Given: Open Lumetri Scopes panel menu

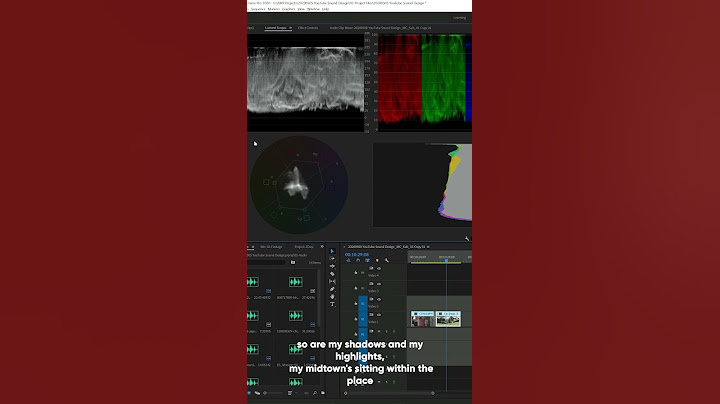Looking at the screenshot, I should pyautogui.click(x=290, y=28).
